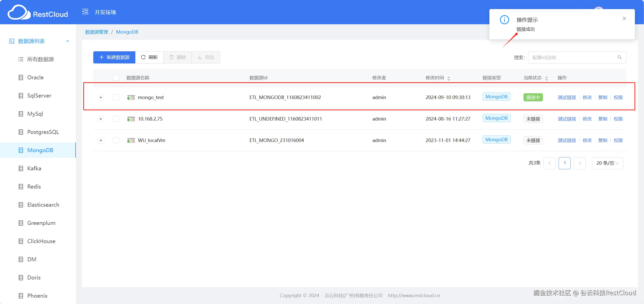Screen dimensions: 644x304
Task: Sort by 当前状态 column arrows
Action: click(546, 78)
